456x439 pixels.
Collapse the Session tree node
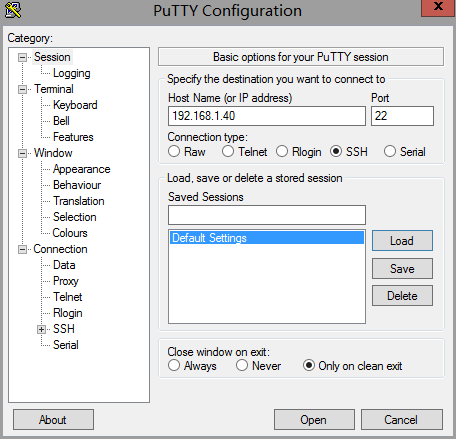[22, 57]
